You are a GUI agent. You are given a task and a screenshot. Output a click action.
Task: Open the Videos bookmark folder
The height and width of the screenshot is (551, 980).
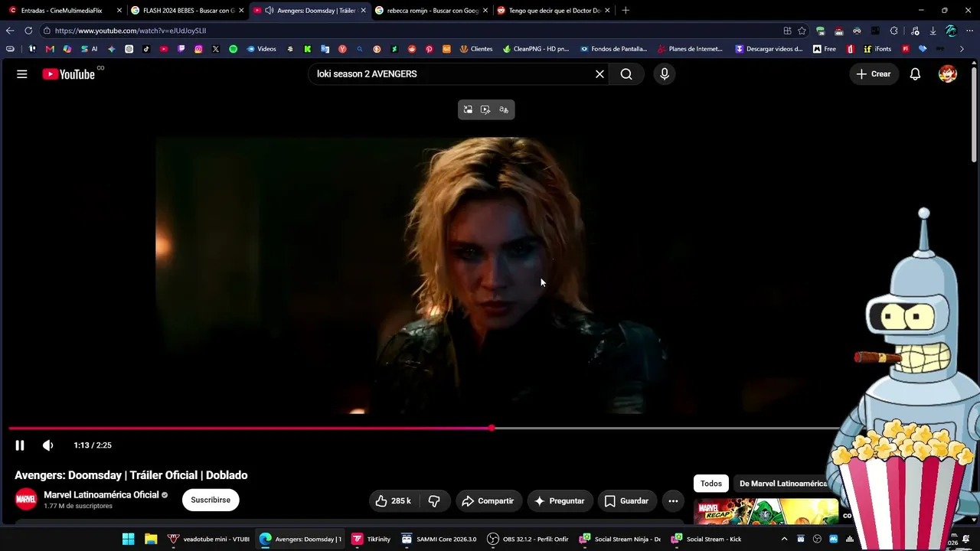(261, 49)
